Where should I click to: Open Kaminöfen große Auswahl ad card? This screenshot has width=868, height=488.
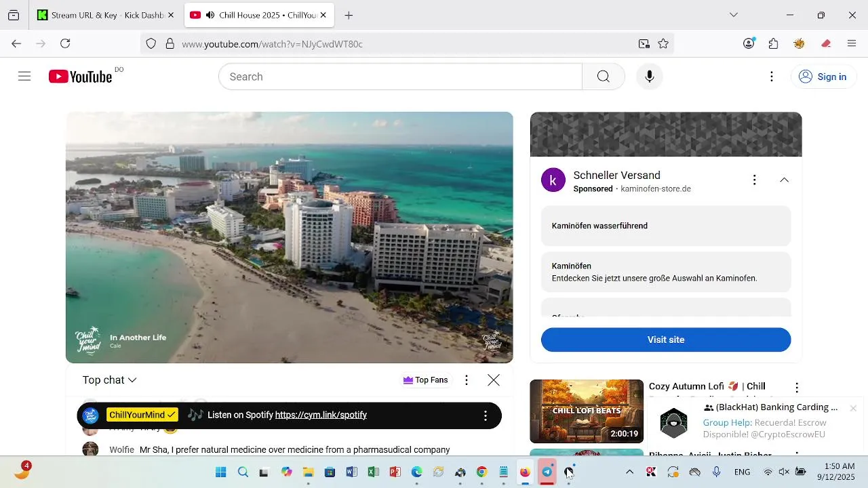(x=666, y=272)
